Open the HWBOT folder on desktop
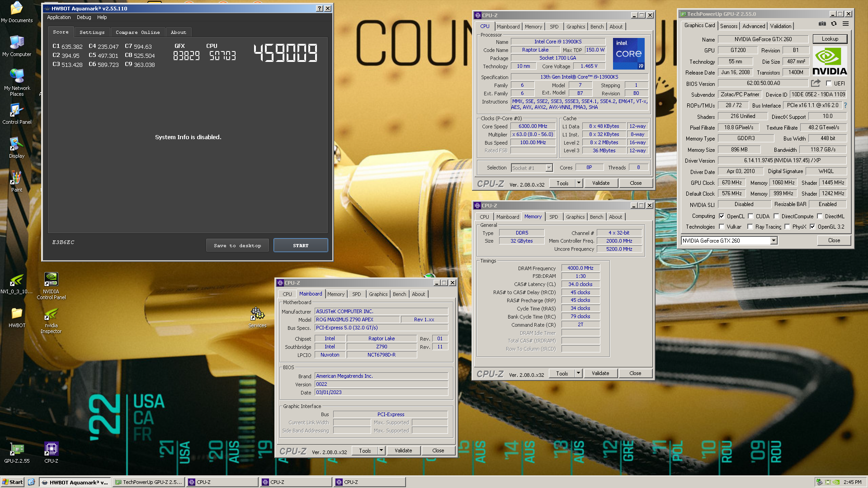The height and width of the screenshot is (488, 868). pyautogui.click(x=17, y=317)
